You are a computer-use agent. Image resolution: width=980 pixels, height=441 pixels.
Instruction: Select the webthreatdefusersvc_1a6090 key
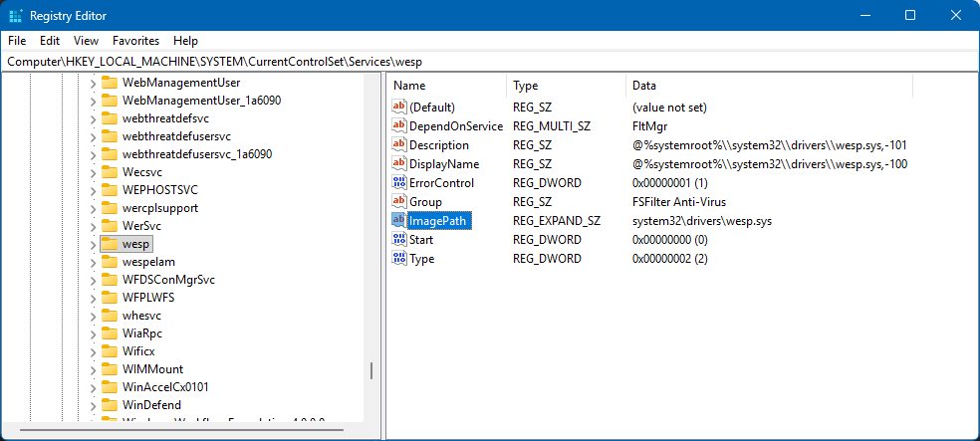coord(197,154)
